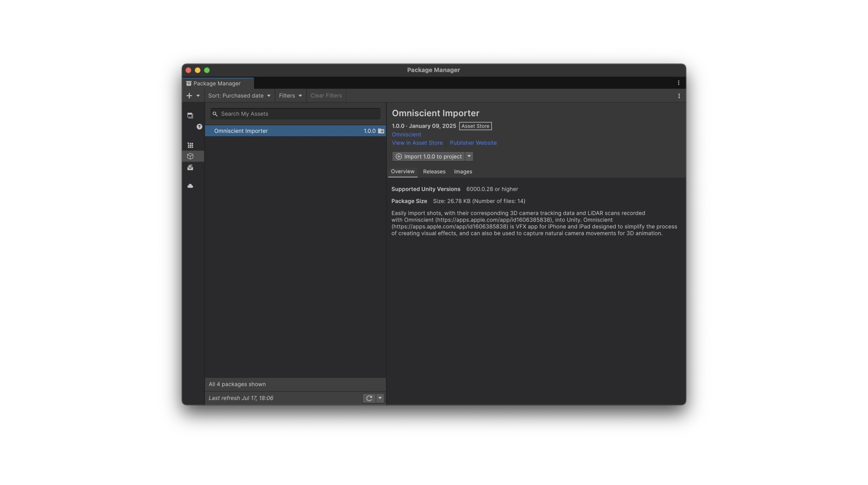The image size is (868, 485).
Task: Open the refresh options dropdown arrow
Action: (x=380, y=398)
